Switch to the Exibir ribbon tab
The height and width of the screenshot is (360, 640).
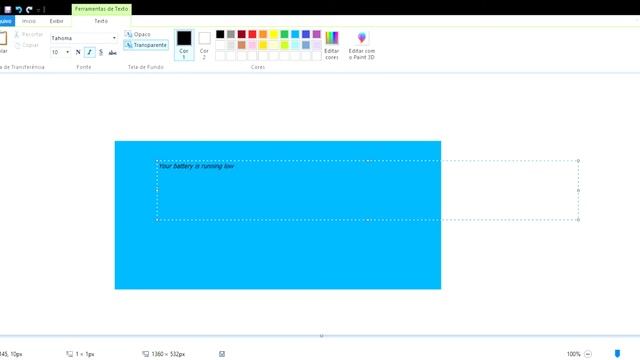pos(56,21)
